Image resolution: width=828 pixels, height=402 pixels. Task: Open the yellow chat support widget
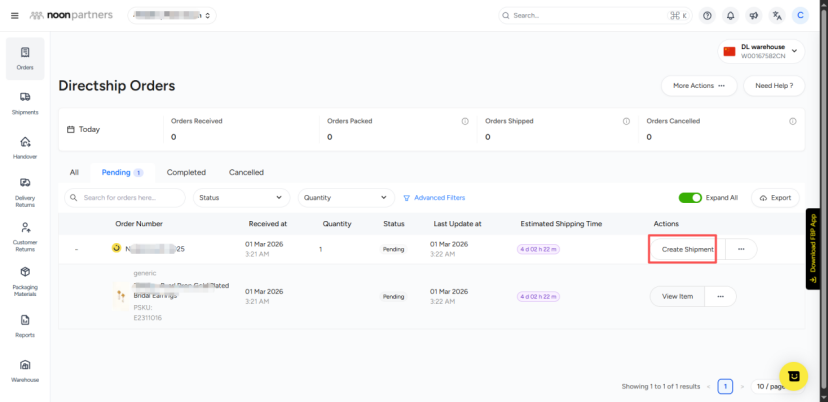[793, 376]
